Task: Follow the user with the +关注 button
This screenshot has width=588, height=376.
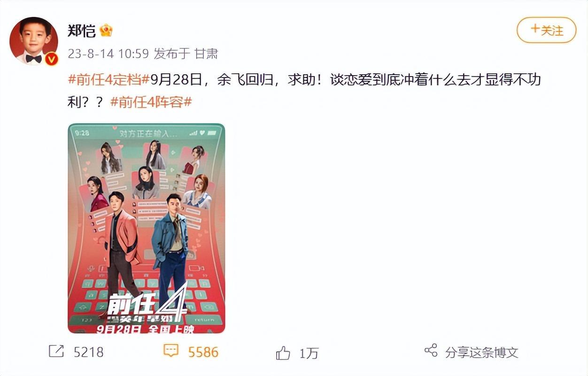Action: pos(547,30)
